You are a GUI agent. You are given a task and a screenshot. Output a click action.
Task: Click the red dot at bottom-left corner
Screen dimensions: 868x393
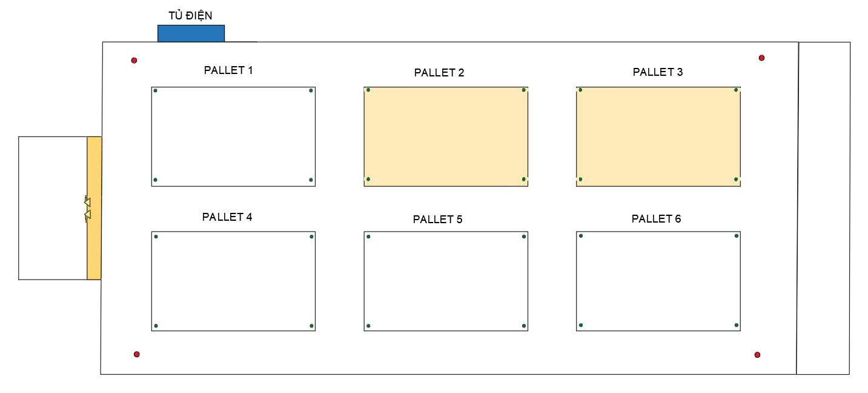tap(136, 354)
